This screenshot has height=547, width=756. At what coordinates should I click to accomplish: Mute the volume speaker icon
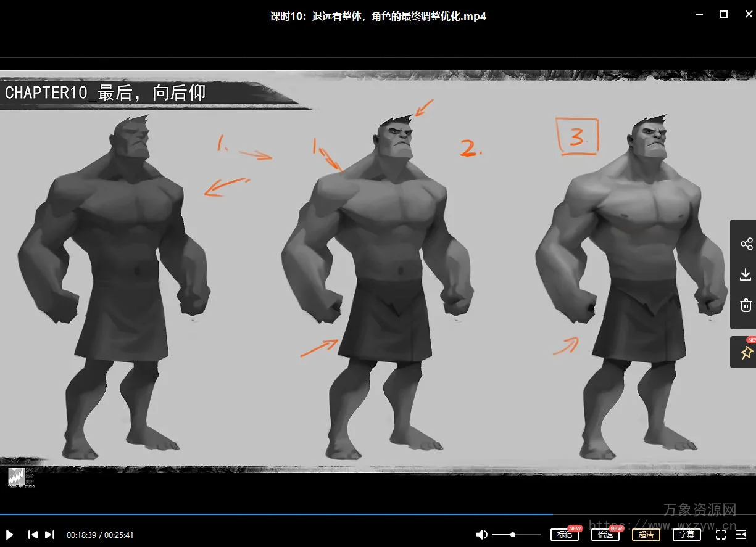coord(481,535)
